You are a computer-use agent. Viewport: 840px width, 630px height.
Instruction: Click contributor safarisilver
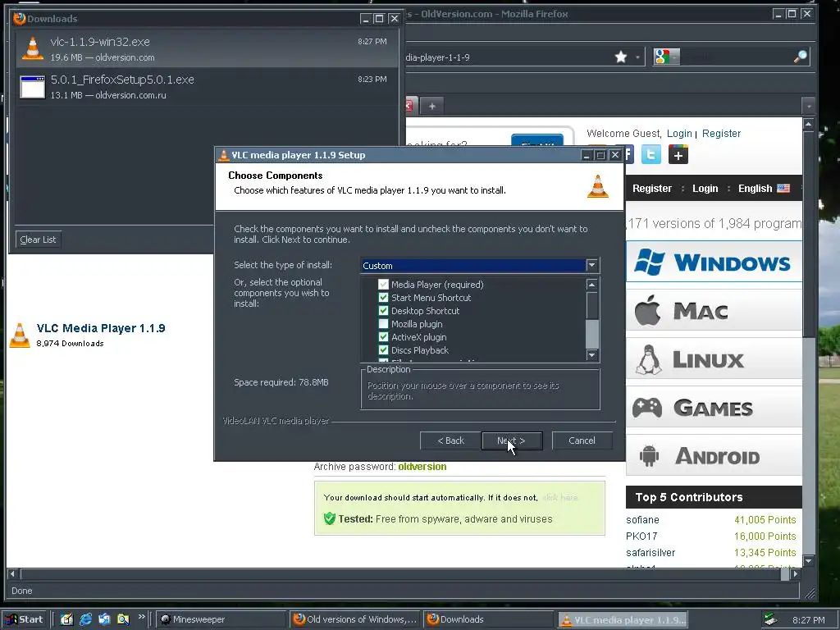point(651,552)
